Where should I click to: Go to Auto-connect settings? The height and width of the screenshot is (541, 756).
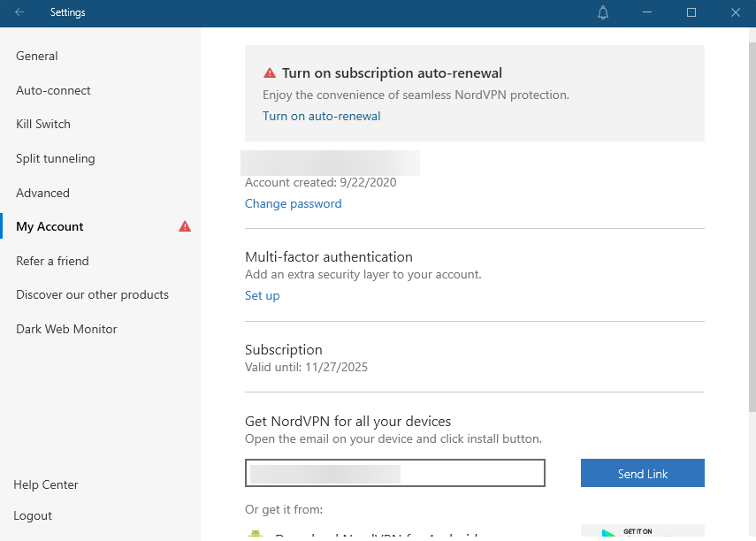tap(53, 90)
